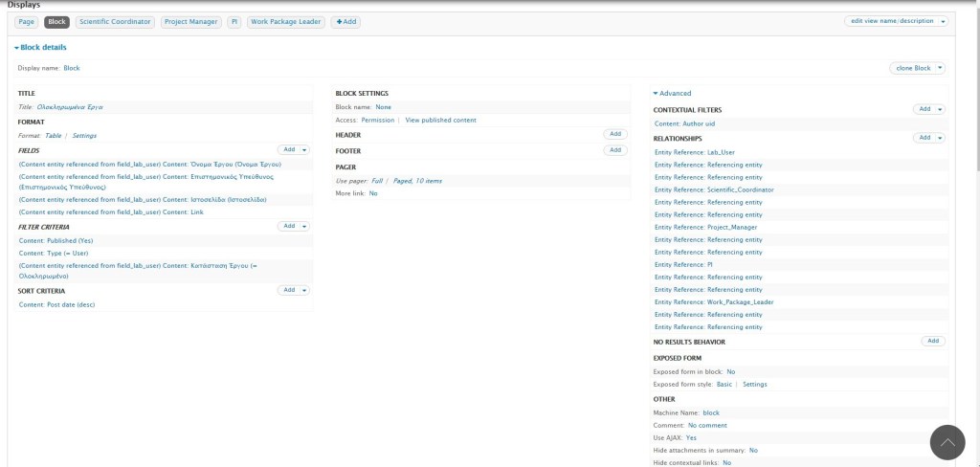Click the +Add display button
The height and width of the screenshot is (467, 980).
pos(345,21)
